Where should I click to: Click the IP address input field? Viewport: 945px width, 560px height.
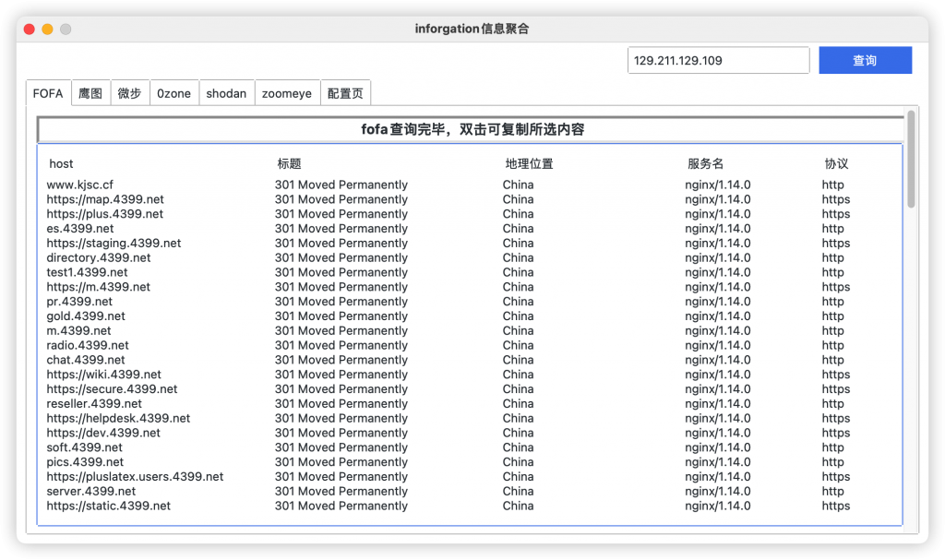tap(718, 59)
